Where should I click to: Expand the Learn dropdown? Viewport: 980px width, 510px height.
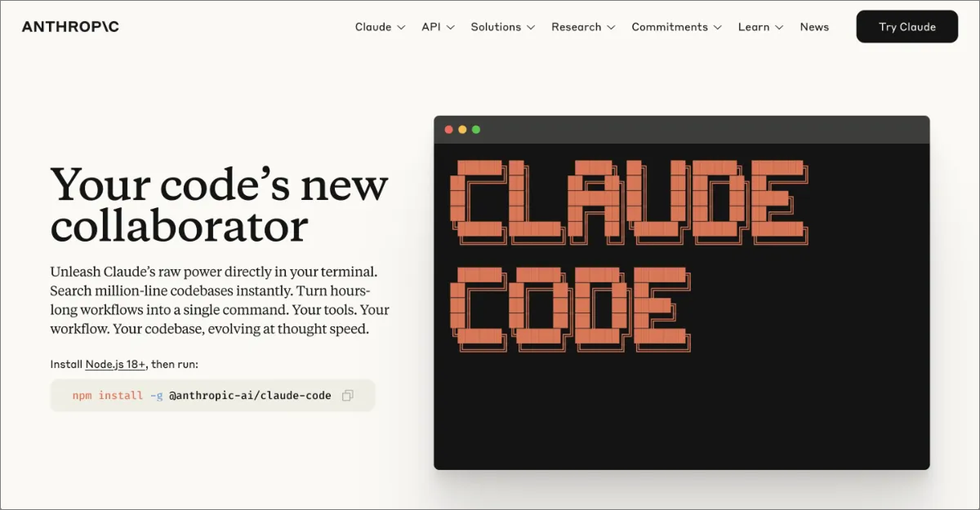(760, 27)
